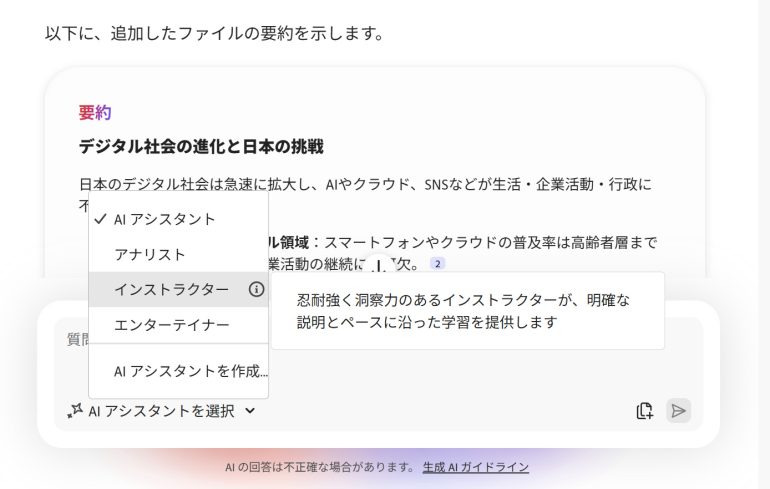The image size is (770, 489).
Task: Choose アナリスト from the assistant list
Action: [x=150, y=255]
